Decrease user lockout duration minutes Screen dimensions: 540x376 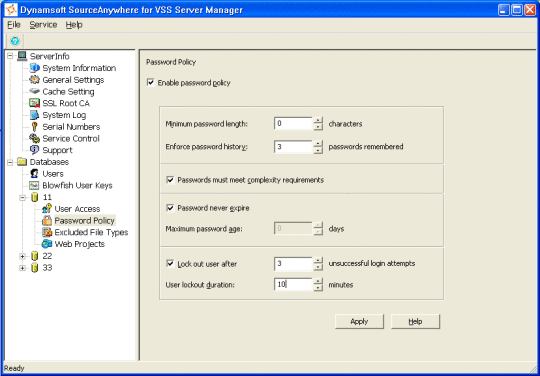[x=318, y=288]
